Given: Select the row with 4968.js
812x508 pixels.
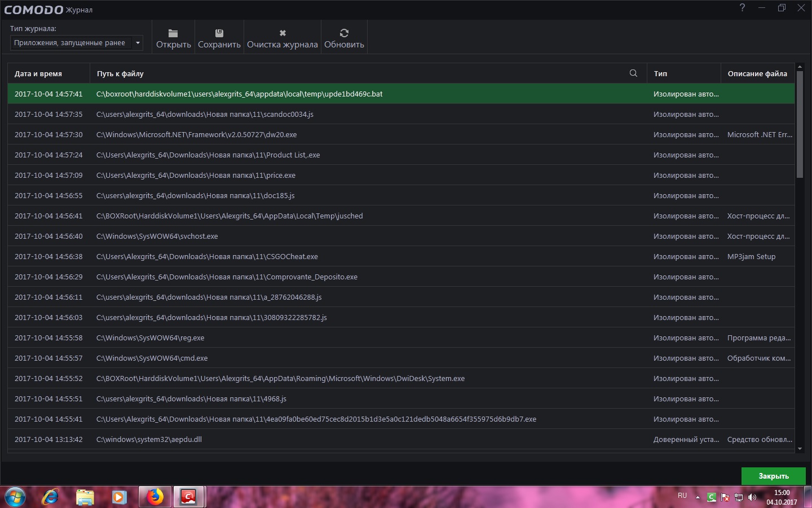Looking at the screenshot, I should 401,398.
